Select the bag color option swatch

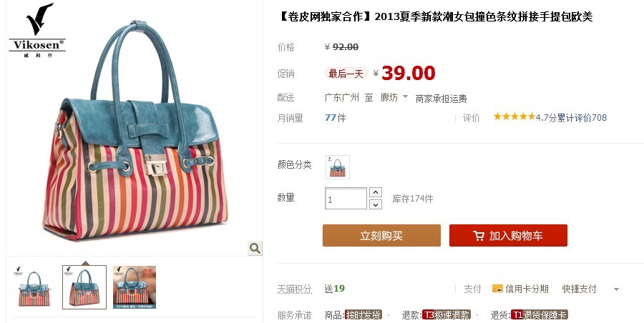(x=338, y=167)
